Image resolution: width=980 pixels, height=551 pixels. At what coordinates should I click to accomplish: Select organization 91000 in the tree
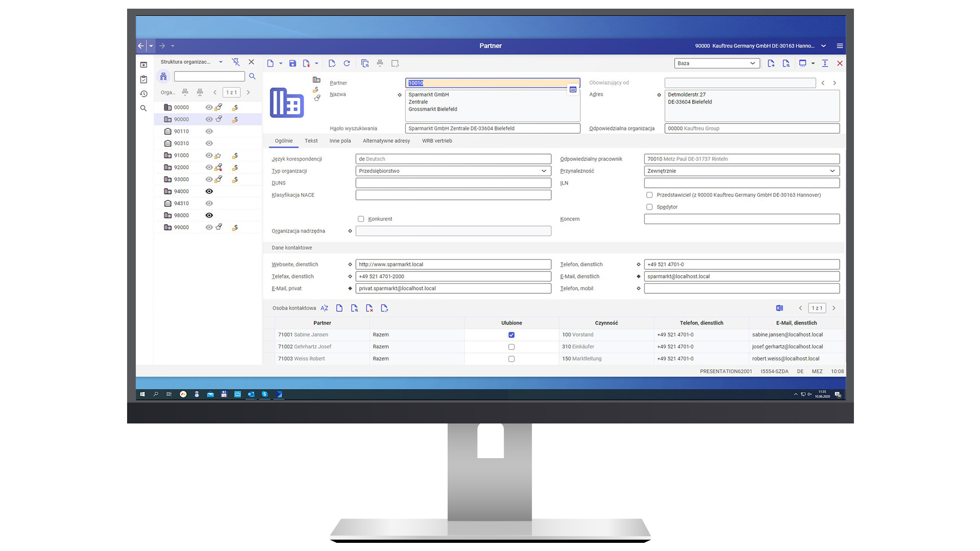(x=207, y=156)
